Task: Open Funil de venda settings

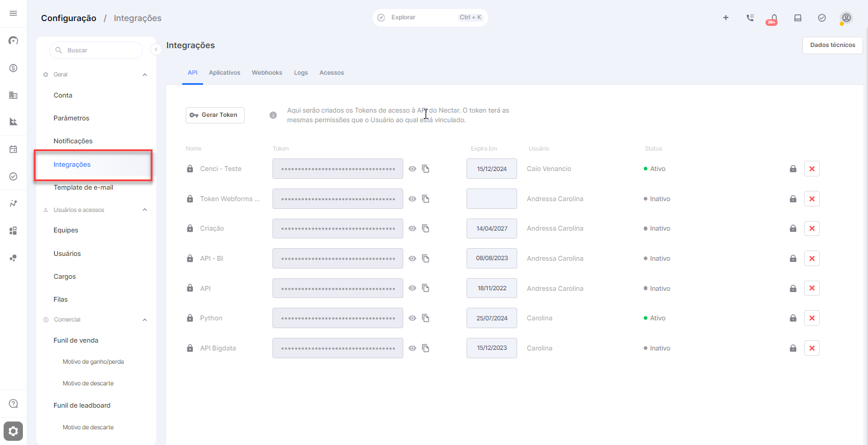Action: click(76, 340)
